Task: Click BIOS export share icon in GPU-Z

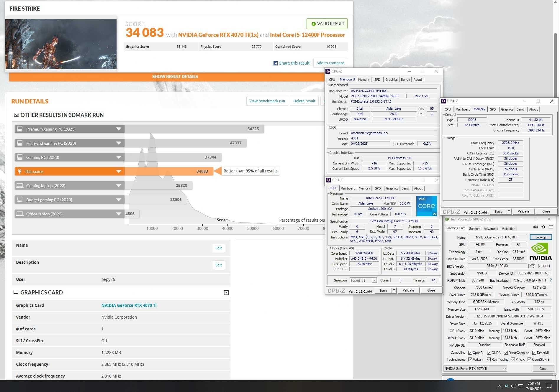Action: click(x=531, y=266)
